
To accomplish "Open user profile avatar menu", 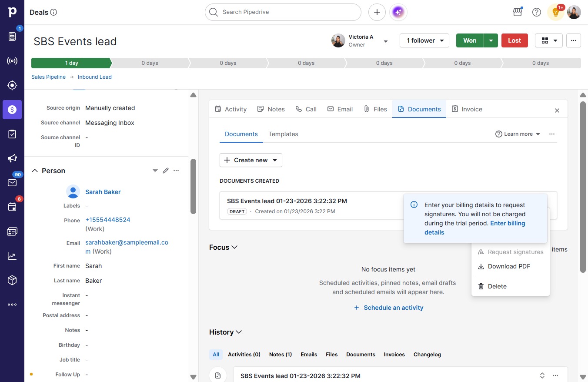I will click(574, 12).
